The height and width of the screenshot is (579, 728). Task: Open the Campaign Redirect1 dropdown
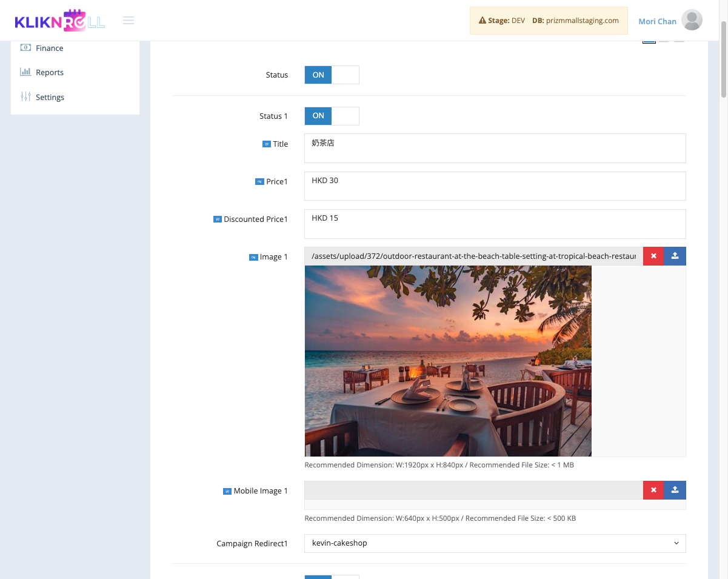(495, 543)
